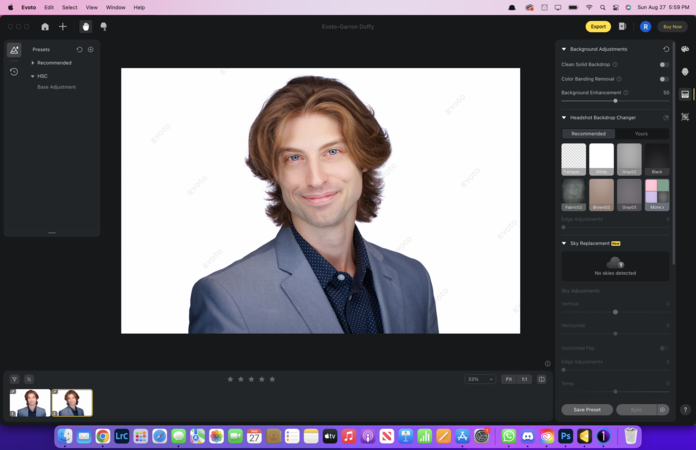Click the yellow Export button
This screenshot has height=450, width=696.
pos(598,27)
